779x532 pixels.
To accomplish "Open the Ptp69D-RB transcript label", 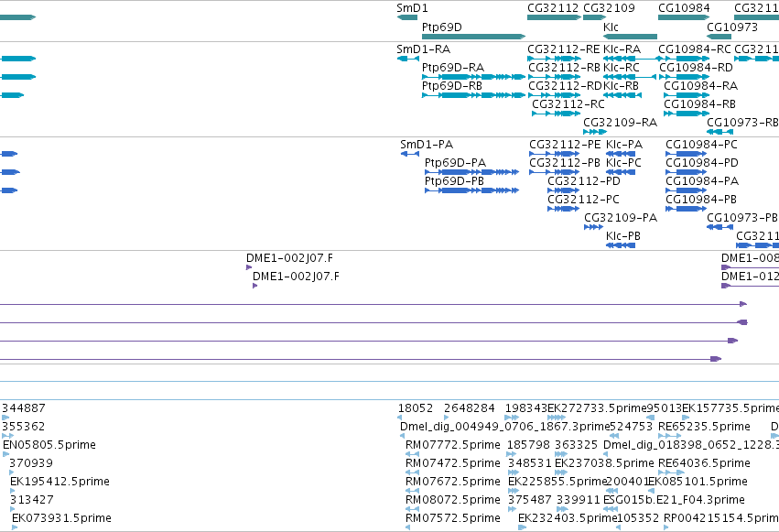I will pos(452,86).
